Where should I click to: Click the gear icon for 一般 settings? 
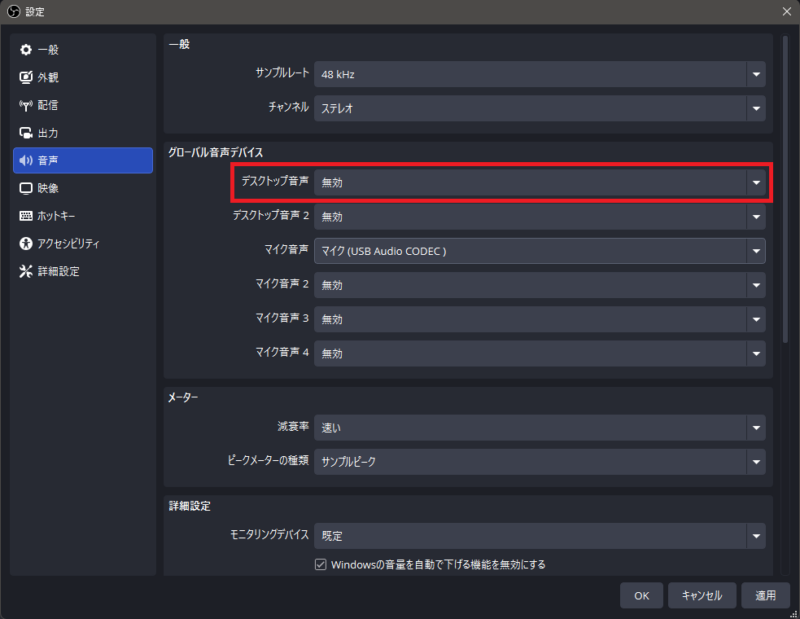(26, 49)
